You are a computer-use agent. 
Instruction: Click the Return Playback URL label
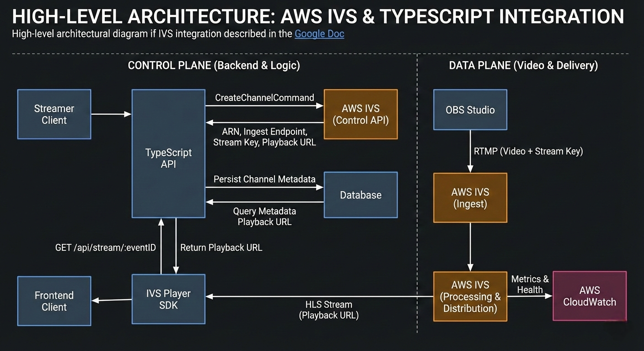pyautogui.click(x=221, y=248)
